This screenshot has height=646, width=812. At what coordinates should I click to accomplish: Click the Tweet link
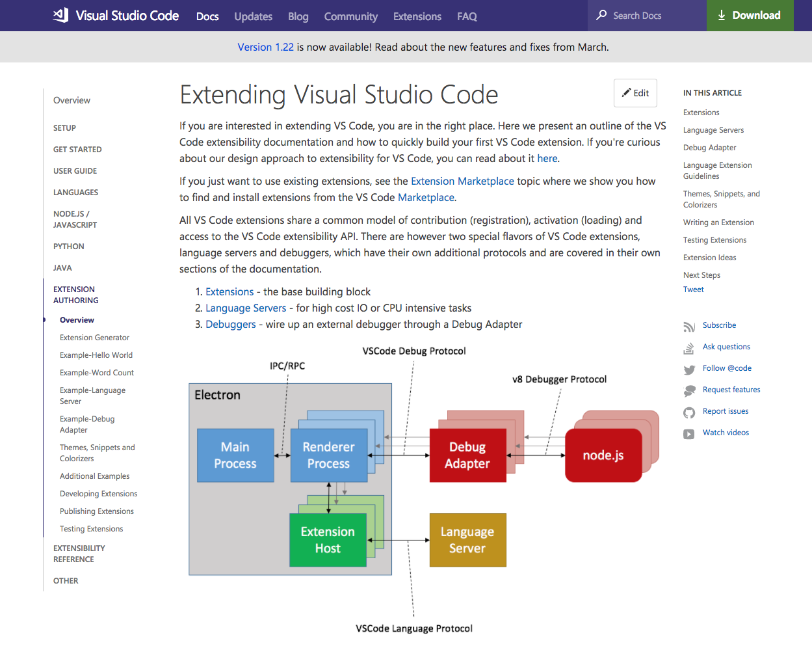693,289
